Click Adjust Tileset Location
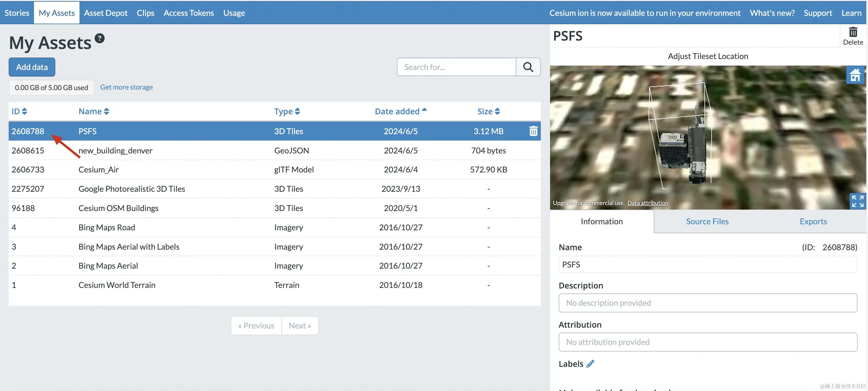This screenshot has width=868, height=391. point(708,56)
